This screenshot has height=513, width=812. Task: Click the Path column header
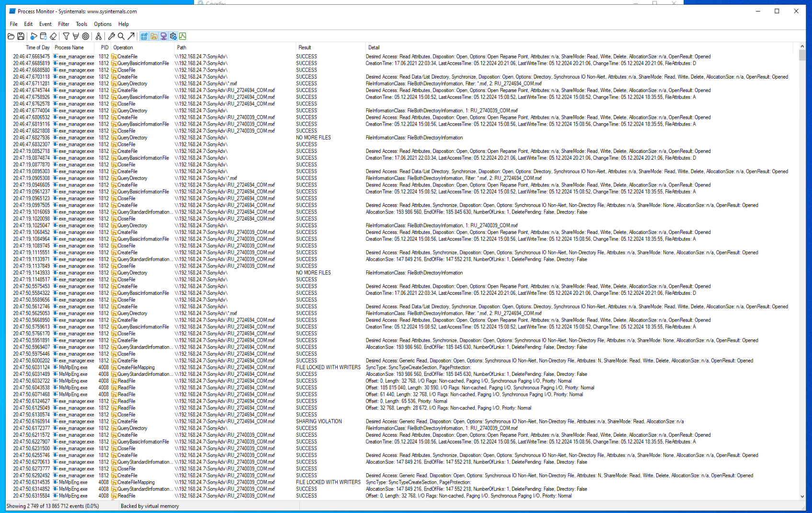235,47
